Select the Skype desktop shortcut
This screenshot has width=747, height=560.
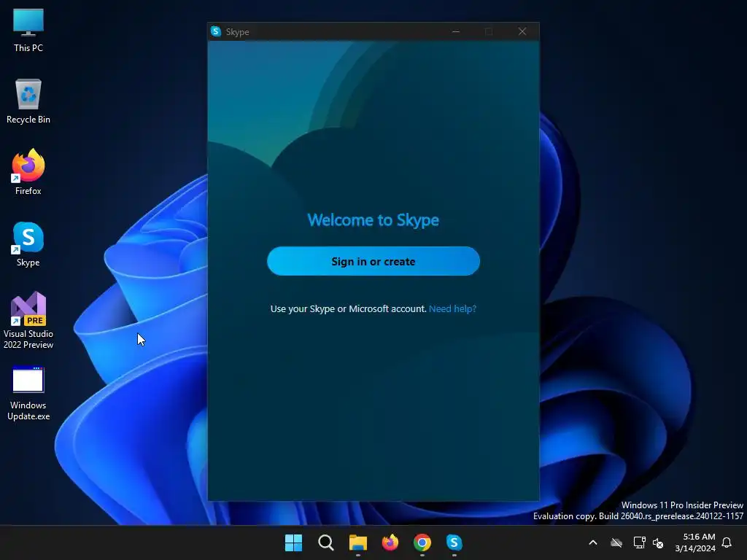pyautogui.click(x=28, y=244)
